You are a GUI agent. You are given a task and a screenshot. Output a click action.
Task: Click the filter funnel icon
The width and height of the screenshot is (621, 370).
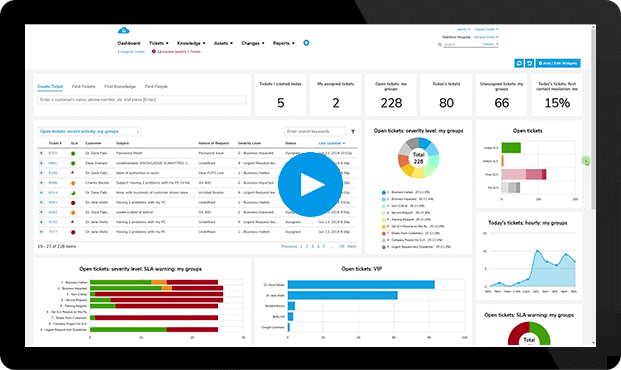coord(353,132)
